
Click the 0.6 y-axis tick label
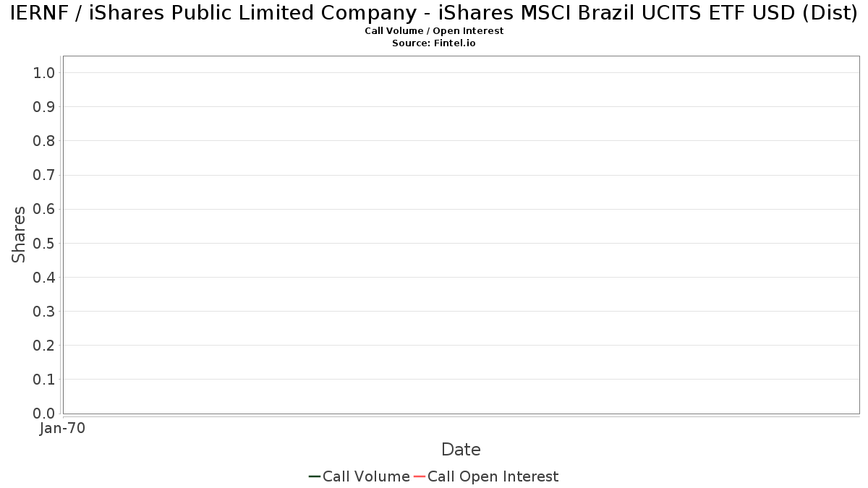click(44, 209)
